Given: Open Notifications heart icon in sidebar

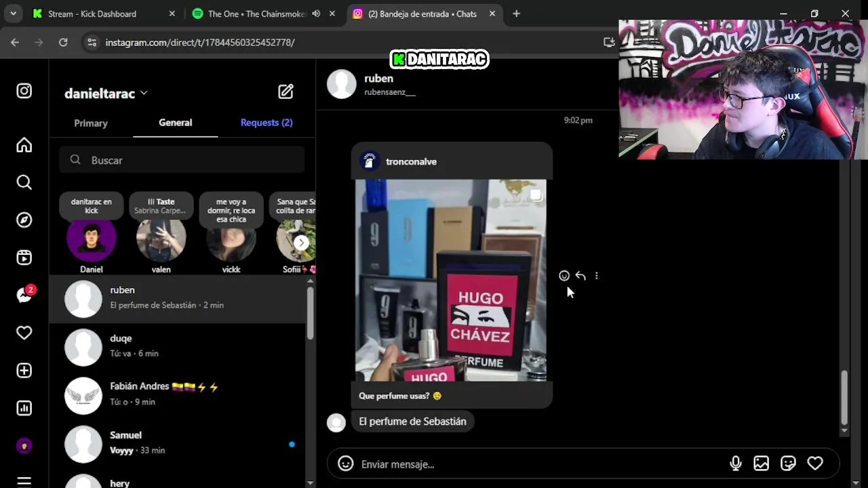Looking at the screenshot, I should [24, 333].
